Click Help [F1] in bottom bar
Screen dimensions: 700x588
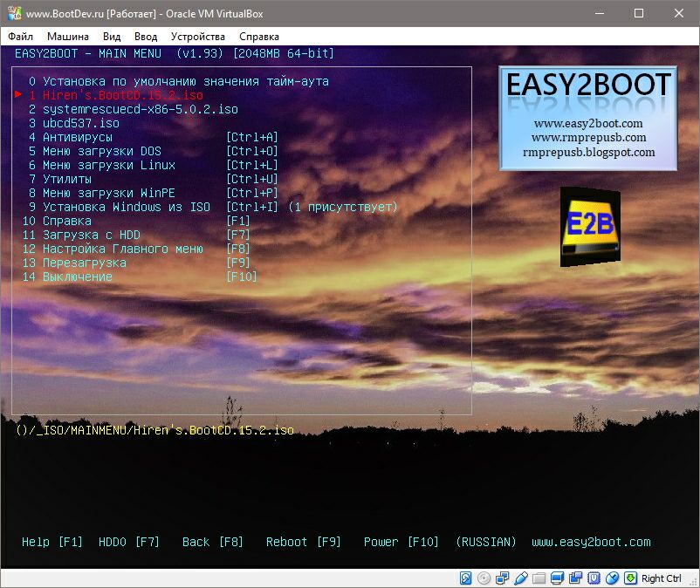52,542
